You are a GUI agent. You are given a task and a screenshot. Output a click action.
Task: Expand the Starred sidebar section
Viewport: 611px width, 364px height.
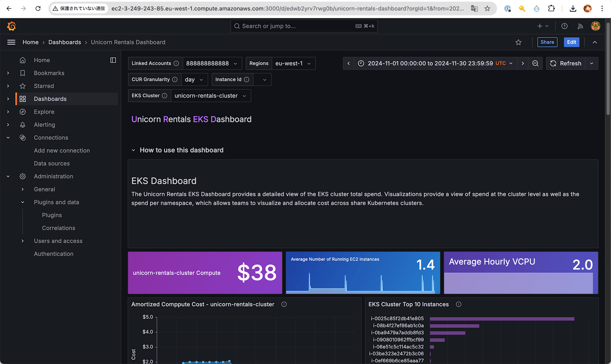[8, 86]
